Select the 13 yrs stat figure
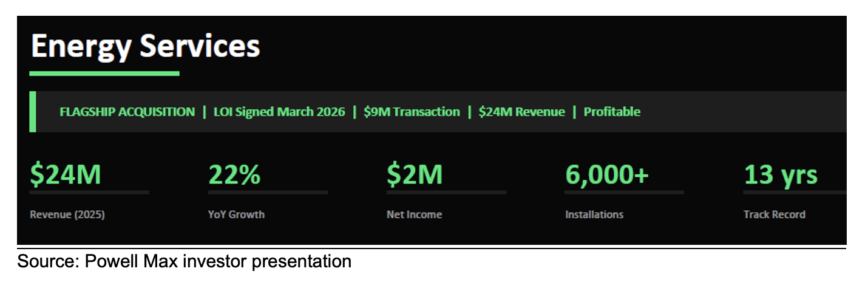Viewport: 868px width, 288px height. pyautogui.click(x=781, y=175)
